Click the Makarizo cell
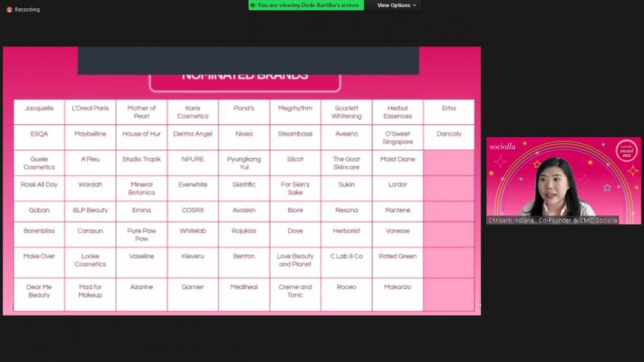 [397, 294]
